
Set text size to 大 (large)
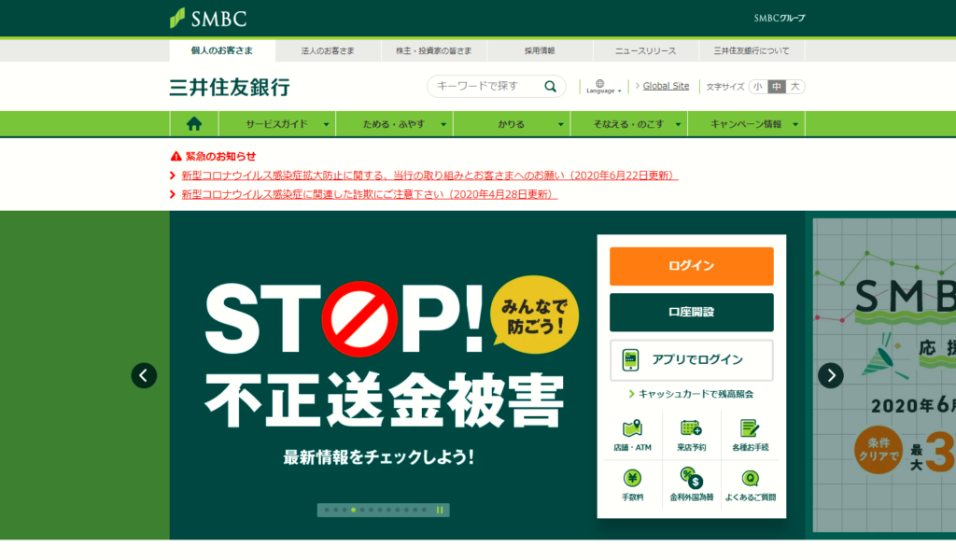click(795, 87)
